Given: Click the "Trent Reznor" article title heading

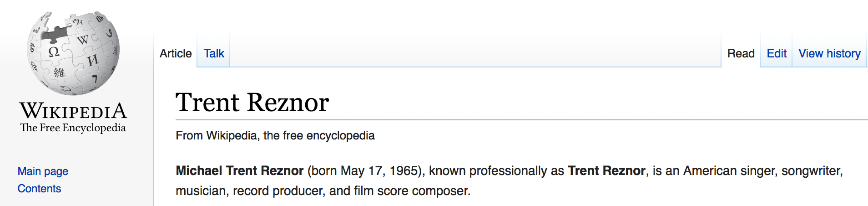Looking at the screenshot, I should [252, 103].
